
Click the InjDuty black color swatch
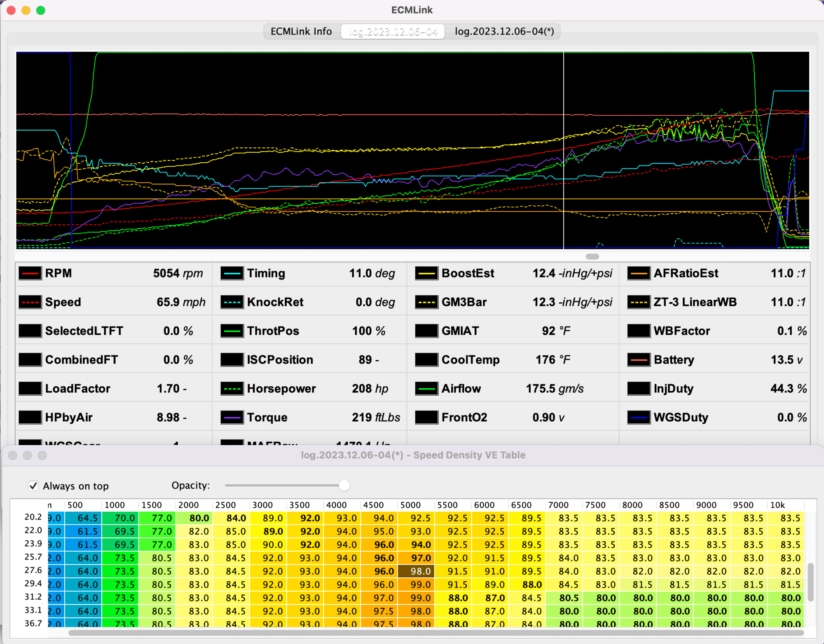click(x=639, y=389)
